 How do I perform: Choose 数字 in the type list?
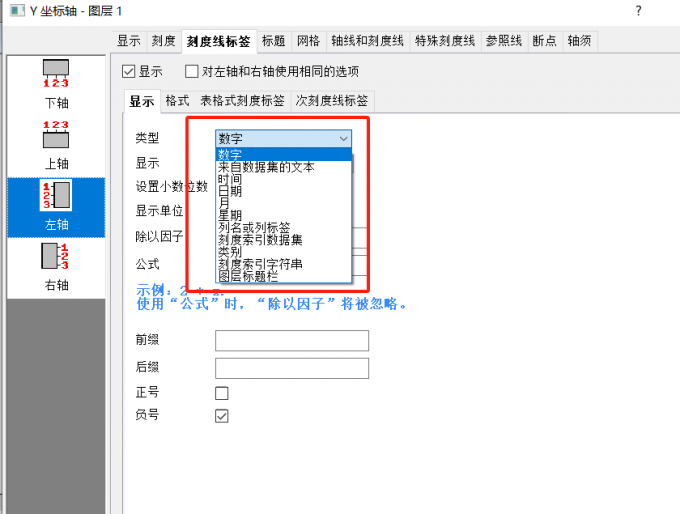click(x=283, y=154)
